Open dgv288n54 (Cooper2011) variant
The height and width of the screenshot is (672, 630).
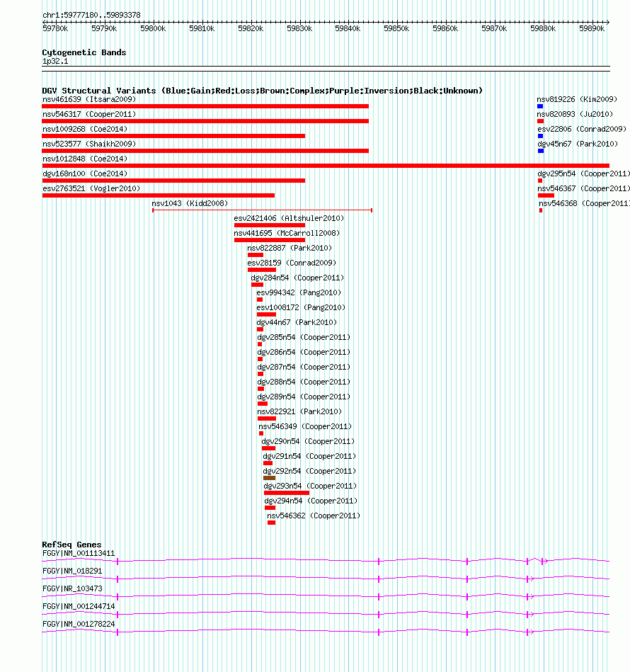(304, 382)
